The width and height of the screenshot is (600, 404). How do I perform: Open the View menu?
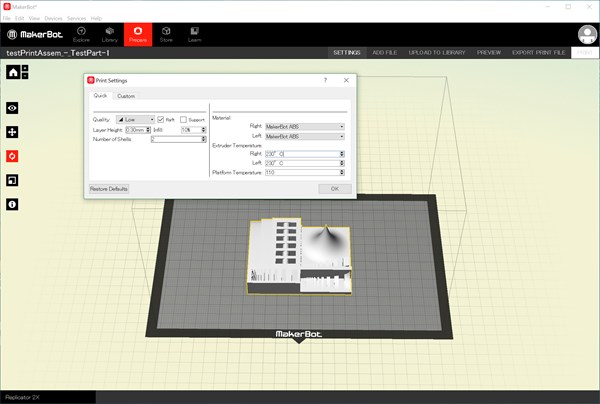[x=34, y=18]
